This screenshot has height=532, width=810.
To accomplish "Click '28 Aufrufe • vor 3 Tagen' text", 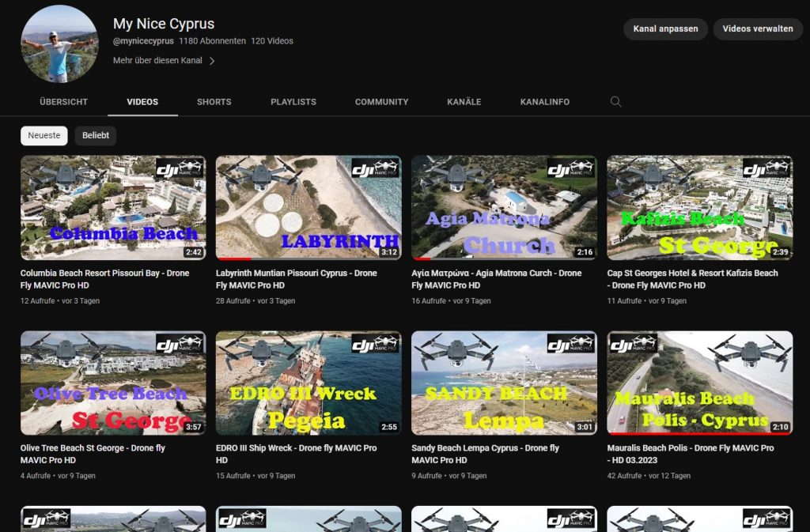I will (x=255, y=301).
